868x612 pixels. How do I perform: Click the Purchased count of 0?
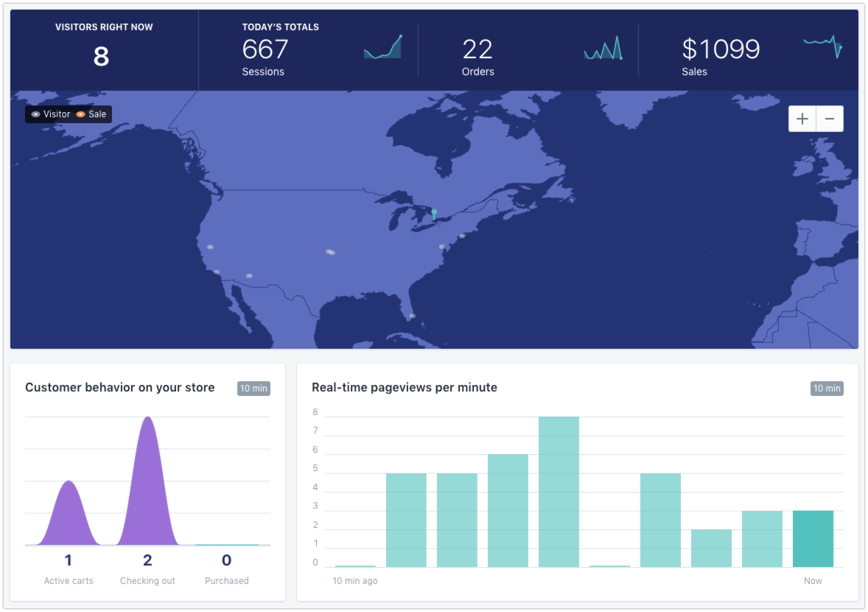pos(226,560)
